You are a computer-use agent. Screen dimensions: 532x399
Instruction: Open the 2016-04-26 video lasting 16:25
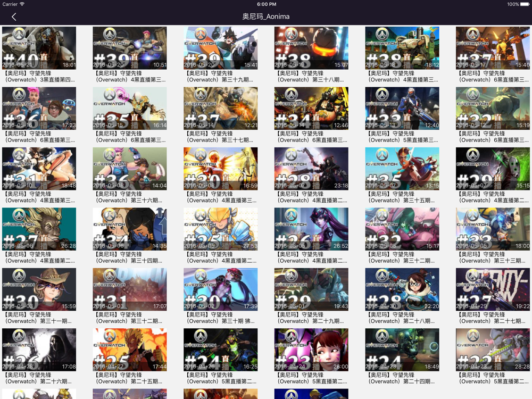pos(221,350)
